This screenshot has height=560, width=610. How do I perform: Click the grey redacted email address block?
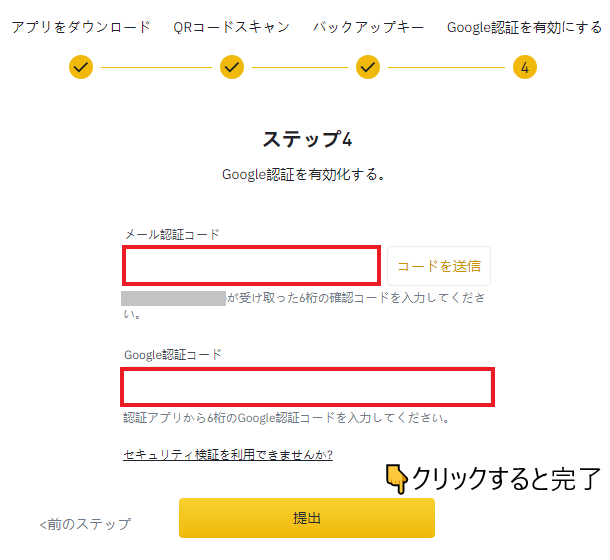point(173,298)
